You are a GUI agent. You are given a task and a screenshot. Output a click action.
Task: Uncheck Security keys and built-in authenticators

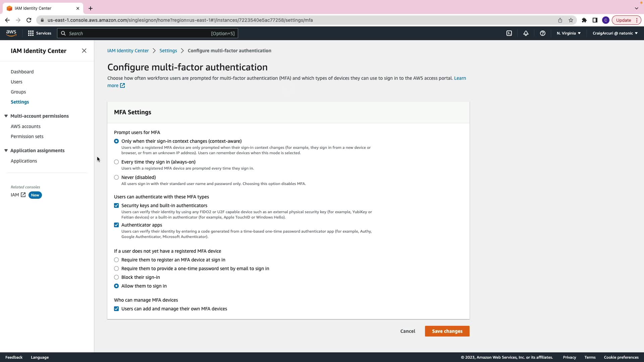116,205
